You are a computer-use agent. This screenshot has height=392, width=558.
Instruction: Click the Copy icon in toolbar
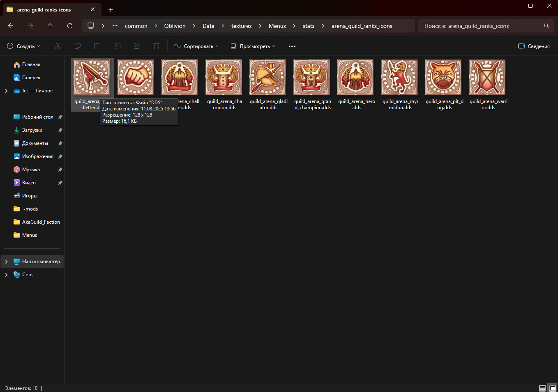tap(78, 46)
